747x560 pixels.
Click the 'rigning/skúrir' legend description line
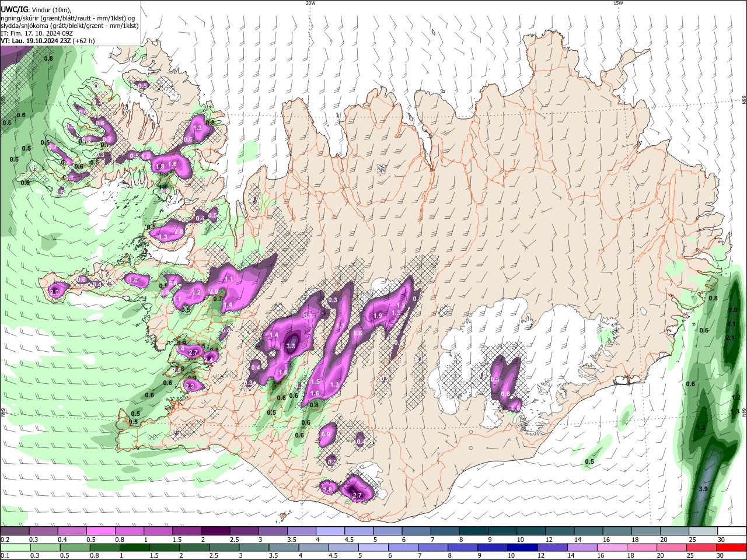68,17
